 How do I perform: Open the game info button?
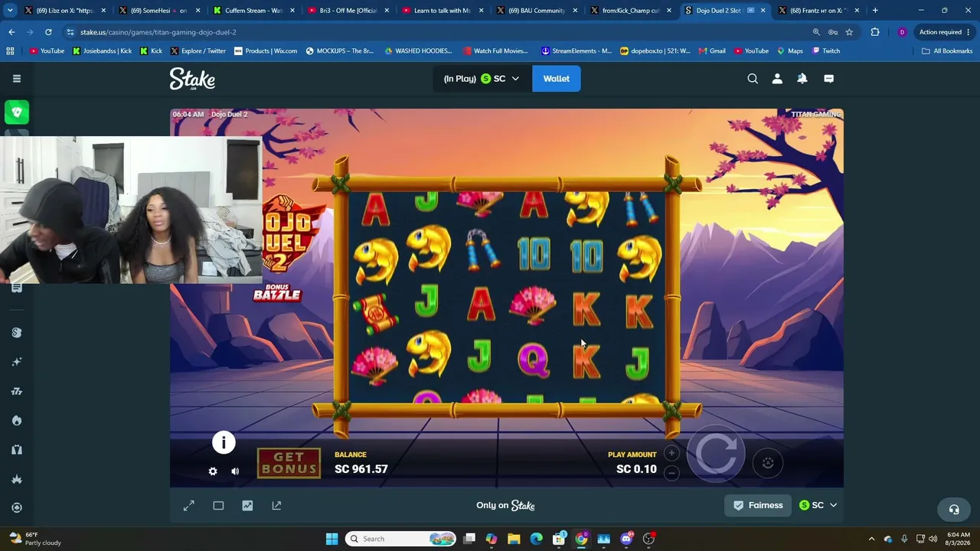(224, 442)
